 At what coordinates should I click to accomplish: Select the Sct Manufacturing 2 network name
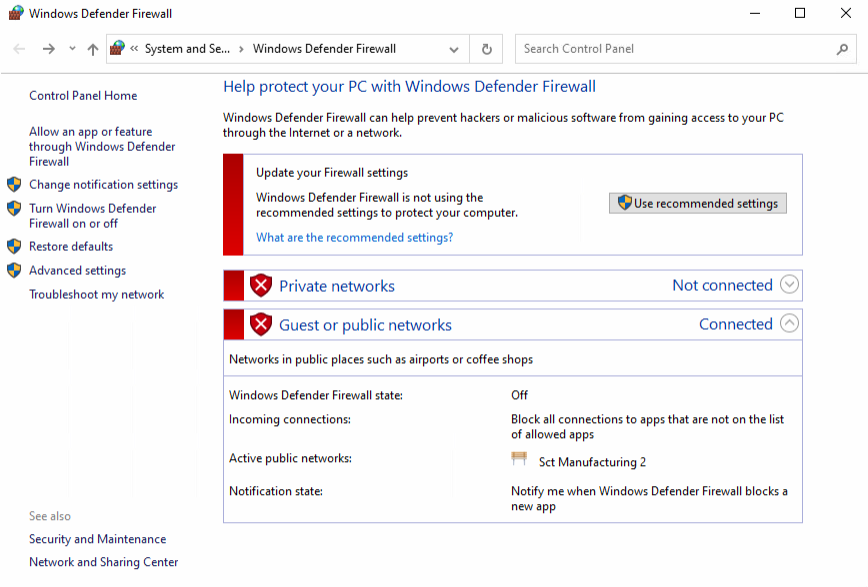pos(592,462)
